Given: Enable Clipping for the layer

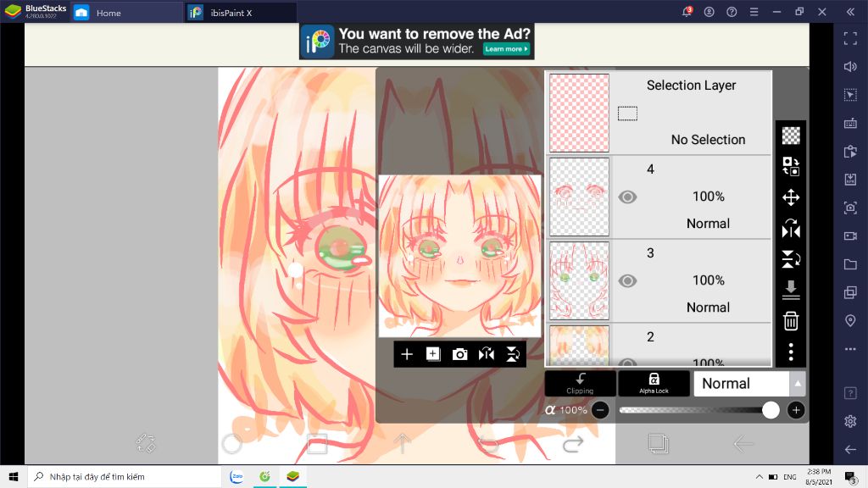Looking at the screenshot, I should (x=580, y=384).
